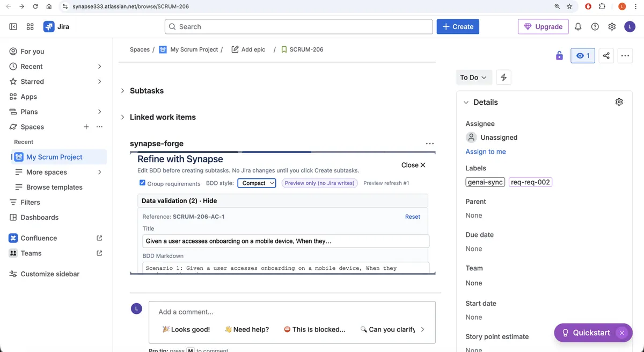Click the purple unlock restrictions icon
This screenshot has width=644, height=352.
pos(559,55)
